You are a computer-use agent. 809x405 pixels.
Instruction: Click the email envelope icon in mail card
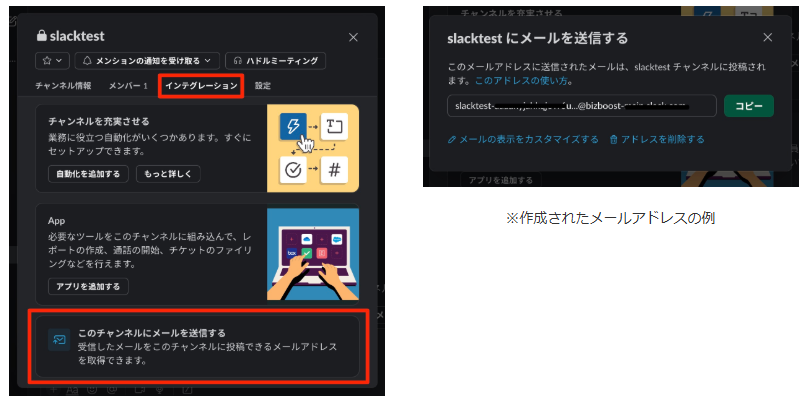pos(59,340)
